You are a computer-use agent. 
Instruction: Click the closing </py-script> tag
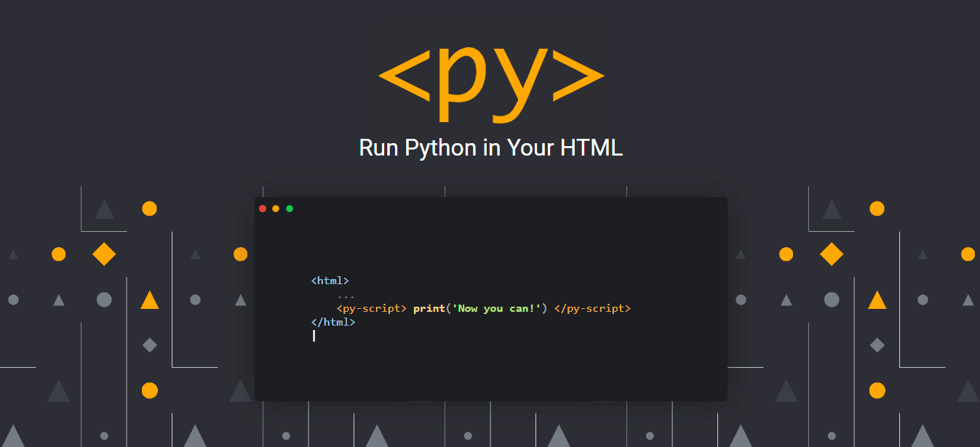point(592,308)
